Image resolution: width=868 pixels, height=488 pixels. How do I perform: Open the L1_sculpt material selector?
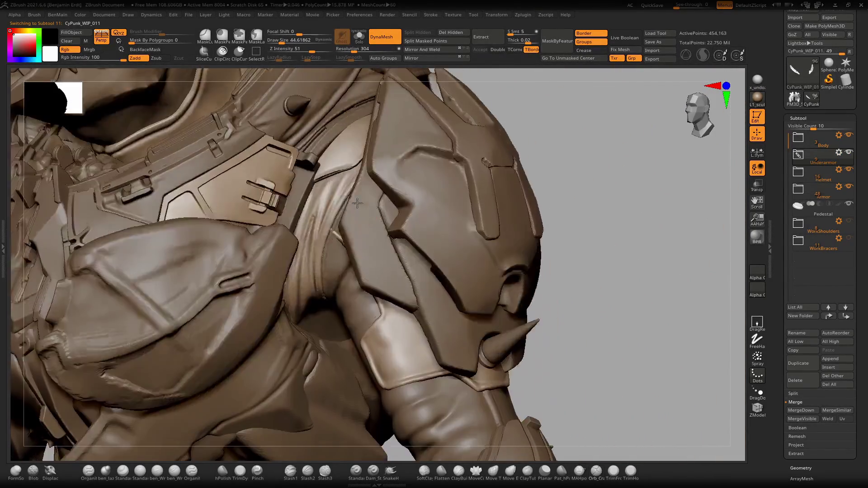(x=757, y=100)
